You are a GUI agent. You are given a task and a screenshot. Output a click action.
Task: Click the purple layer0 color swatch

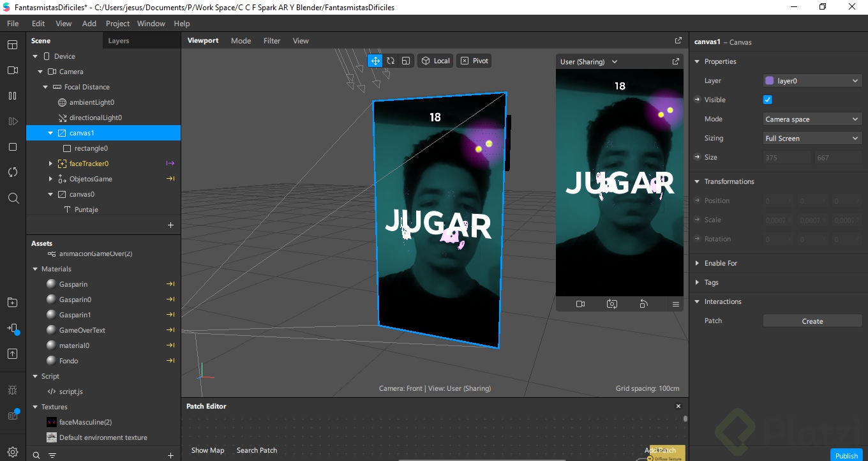(769, 80)
